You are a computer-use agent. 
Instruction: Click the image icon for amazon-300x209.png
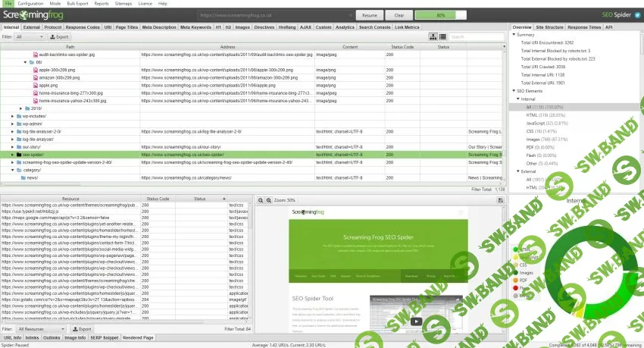(x=36, y=77)
